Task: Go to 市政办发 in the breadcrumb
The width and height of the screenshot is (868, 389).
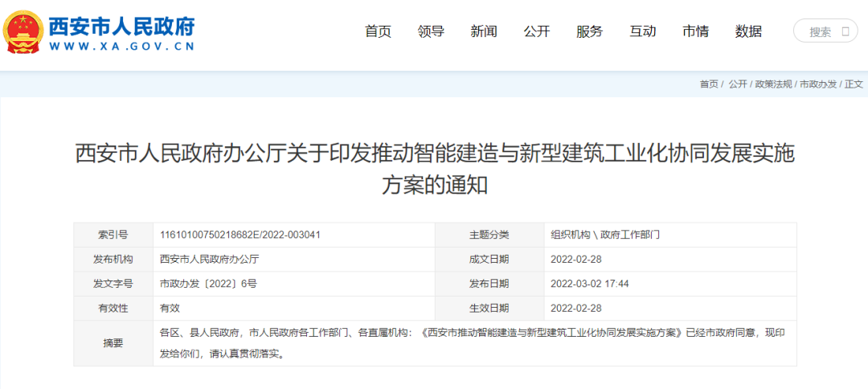Action: tap(818, 84)
